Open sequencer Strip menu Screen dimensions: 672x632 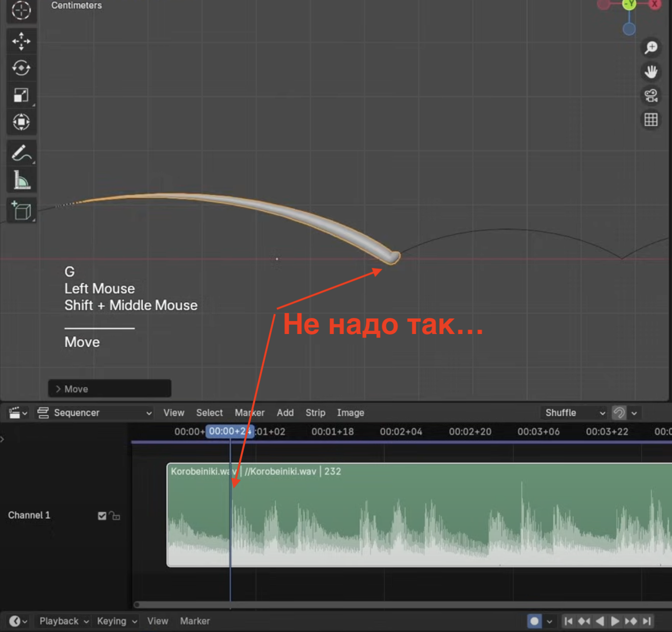(315, 413)
